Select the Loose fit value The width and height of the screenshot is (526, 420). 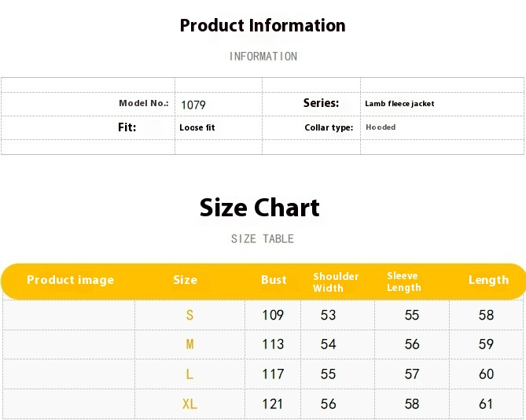[197, 127]
